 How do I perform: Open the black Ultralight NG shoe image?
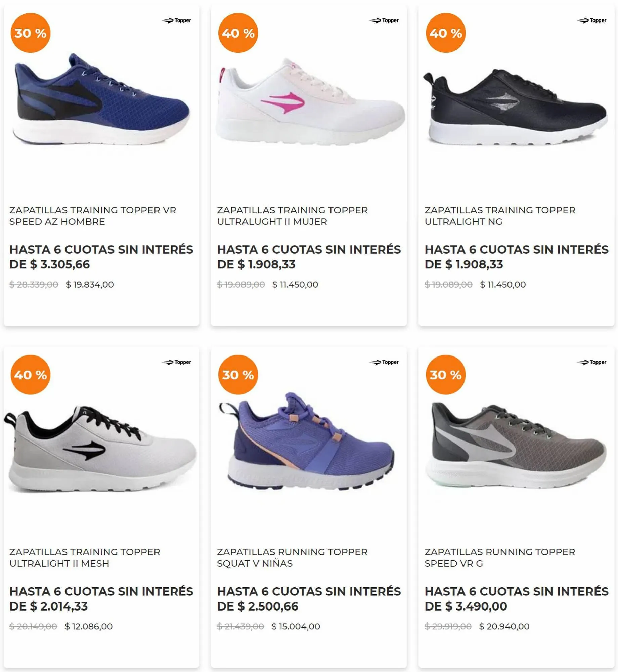click(515, 107)
